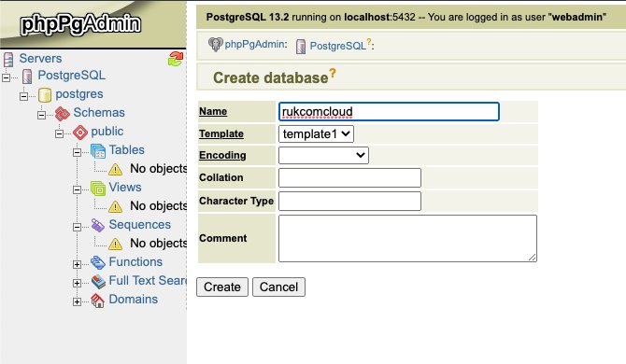Viewport: 626px width, 364px height.
Task: Click the Tables icon in tree
Action: click(98, 150)
